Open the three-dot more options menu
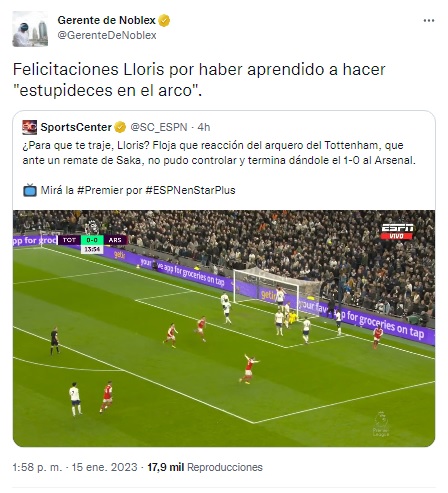 (429, 21)
